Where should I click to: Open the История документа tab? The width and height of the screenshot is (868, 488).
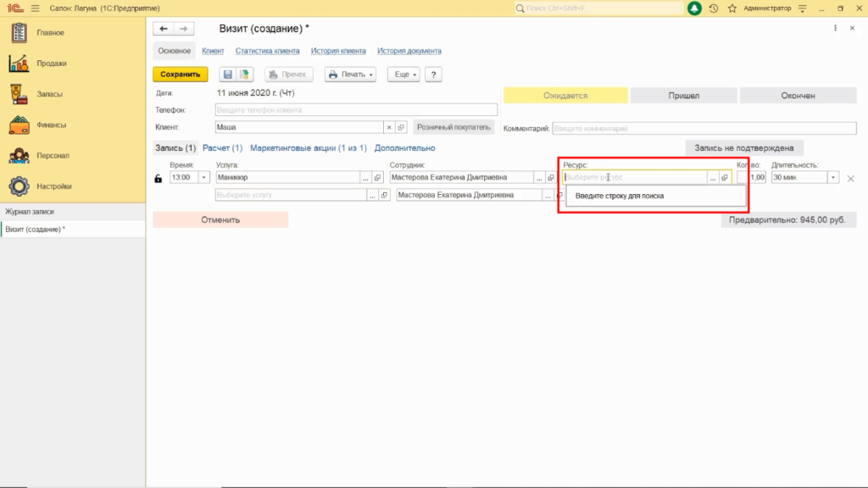[409, 51]
